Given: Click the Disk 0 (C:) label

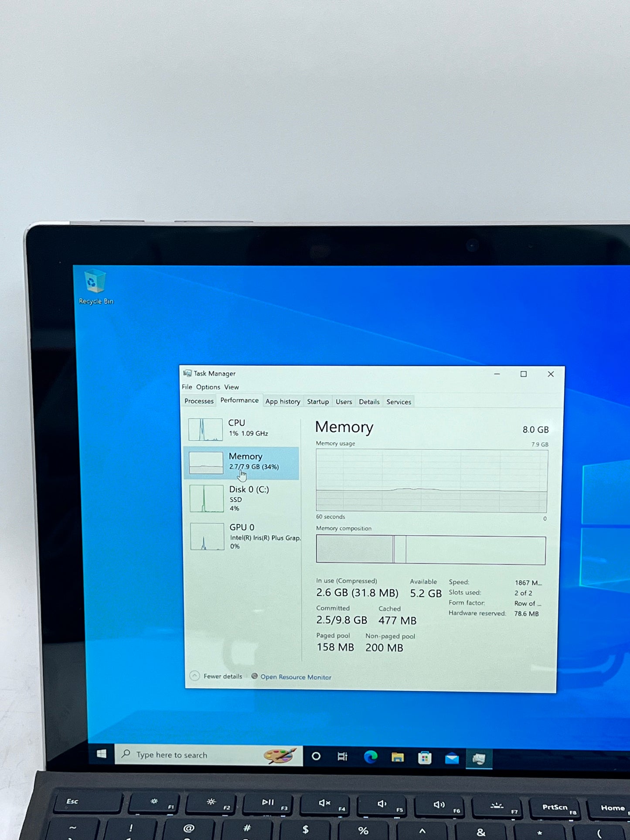Looking at the screenshot, I should (249, 490).
